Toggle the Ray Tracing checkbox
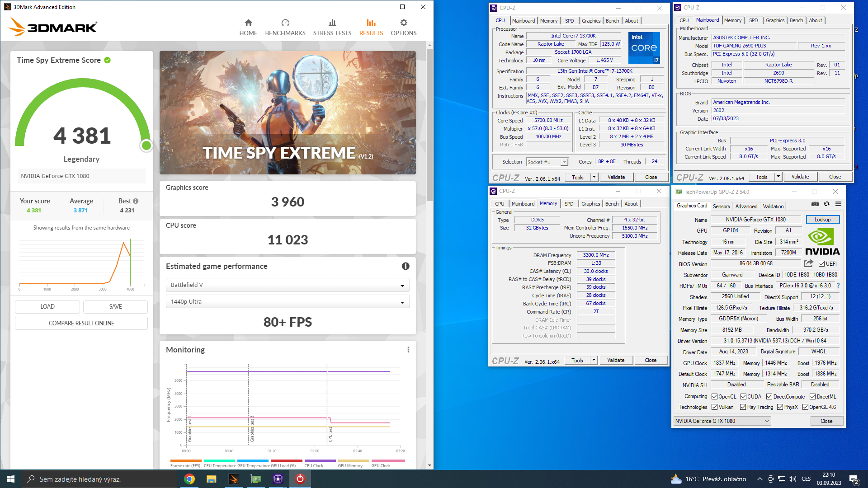The height and width of the screenshot is (488, 868). tap(743, 407)
